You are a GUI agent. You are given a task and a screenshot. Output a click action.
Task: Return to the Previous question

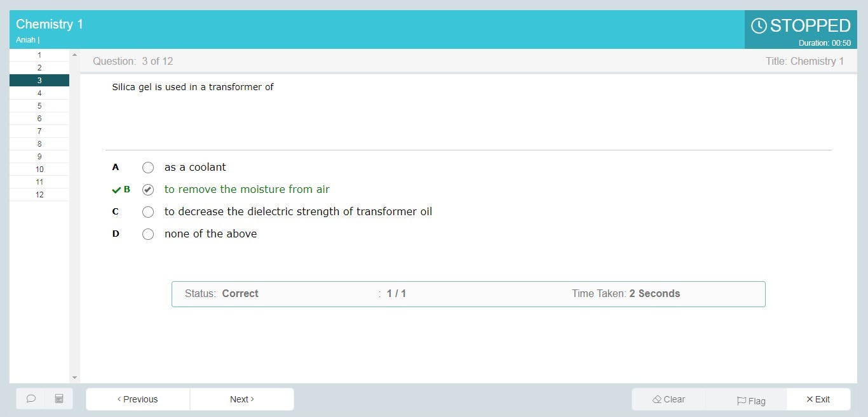coord(138,399)
